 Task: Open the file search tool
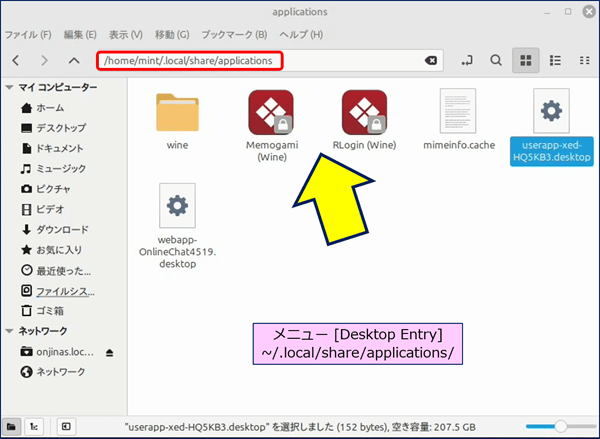[496, 60]
